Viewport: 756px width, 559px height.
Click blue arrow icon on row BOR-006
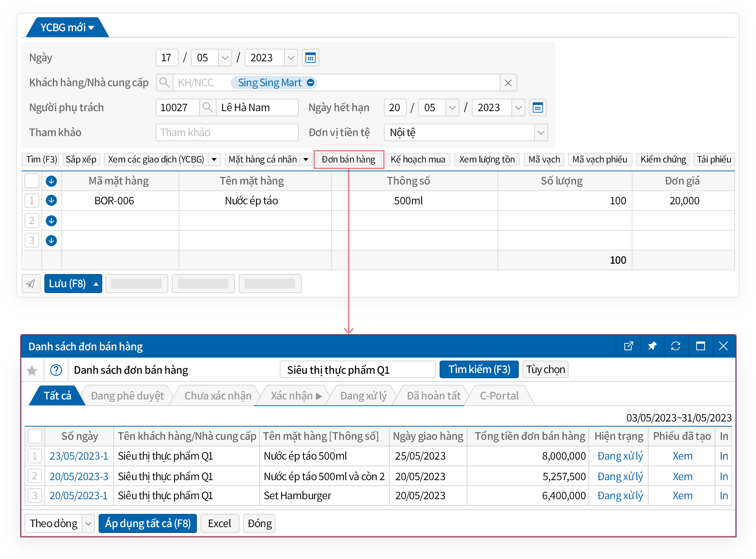[51, 200]
